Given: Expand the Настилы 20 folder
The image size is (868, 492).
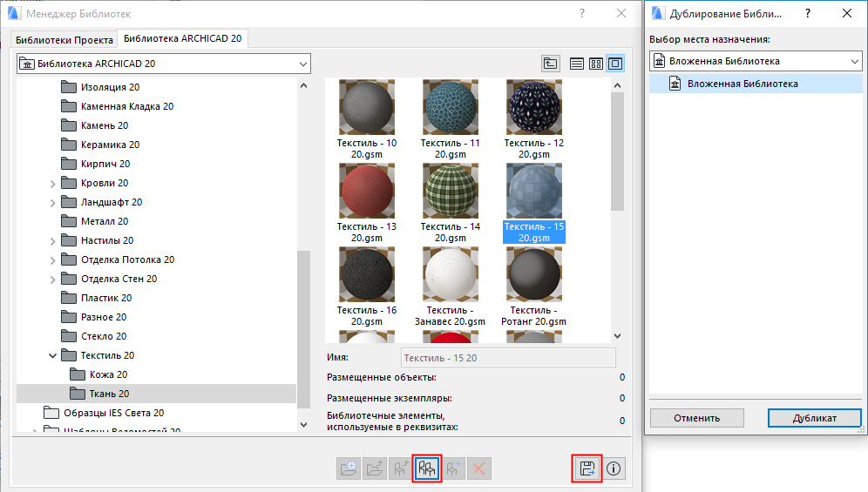Looking at the screenshot, I should click(52, 241).
